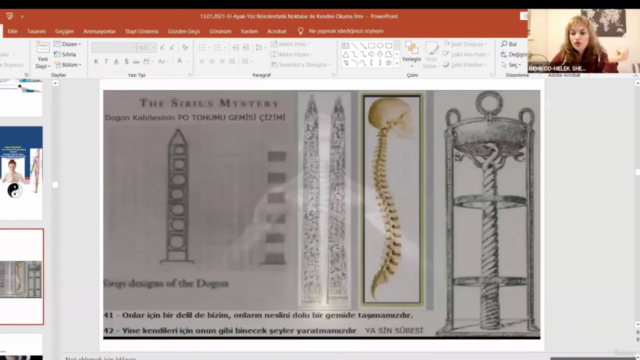Open the Şekil Ana Hattı dropdown
The height and width of the screenshot is (360, 640).
pos(466,54)
